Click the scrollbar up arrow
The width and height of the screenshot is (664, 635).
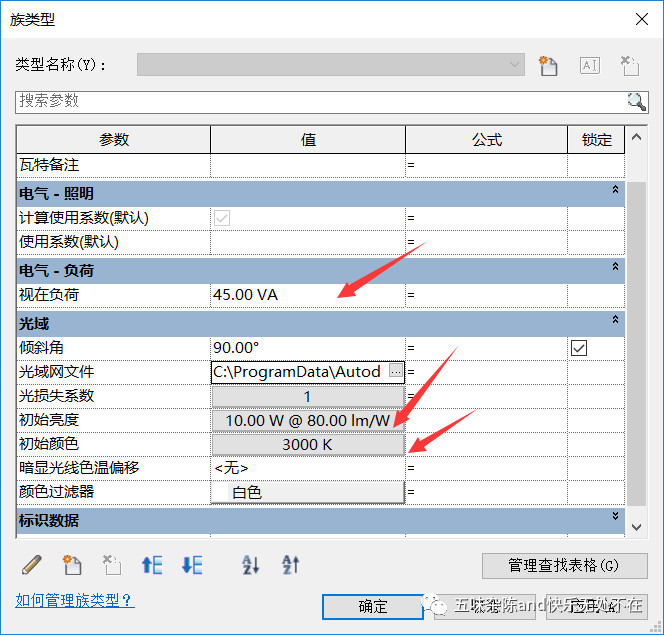coord(636,137)
